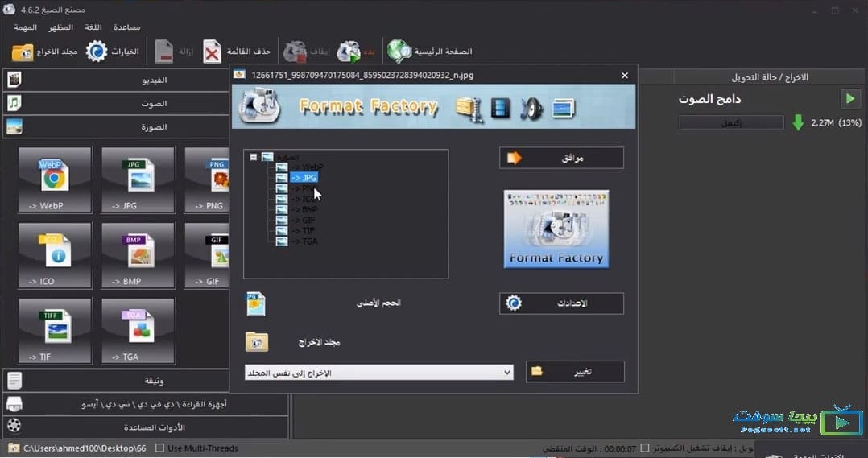Screen dimensions: 868x458
Task: Click the task progress bar
Action: click(x=731, y=123)
